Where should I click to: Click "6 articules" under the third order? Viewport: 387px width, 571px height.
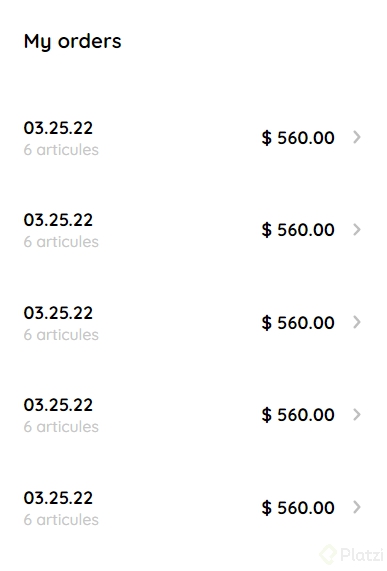coord(61,335)
